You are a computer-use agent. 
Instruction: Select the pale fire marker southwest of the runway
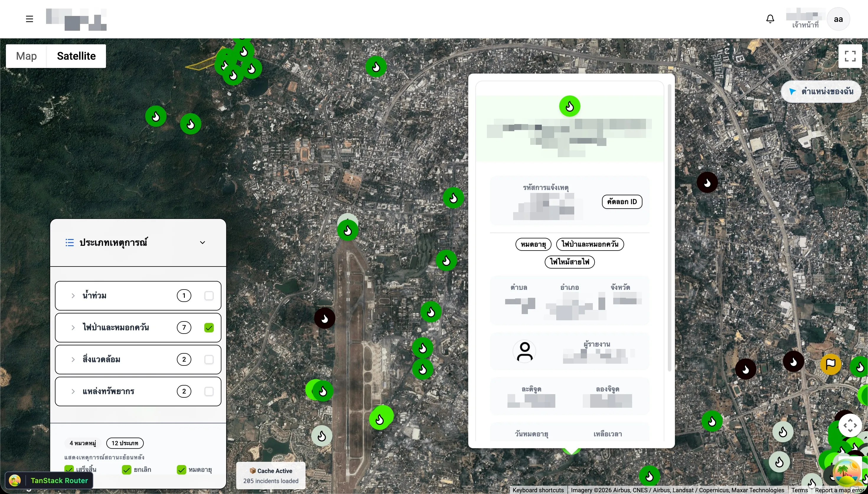pos(322,435)
